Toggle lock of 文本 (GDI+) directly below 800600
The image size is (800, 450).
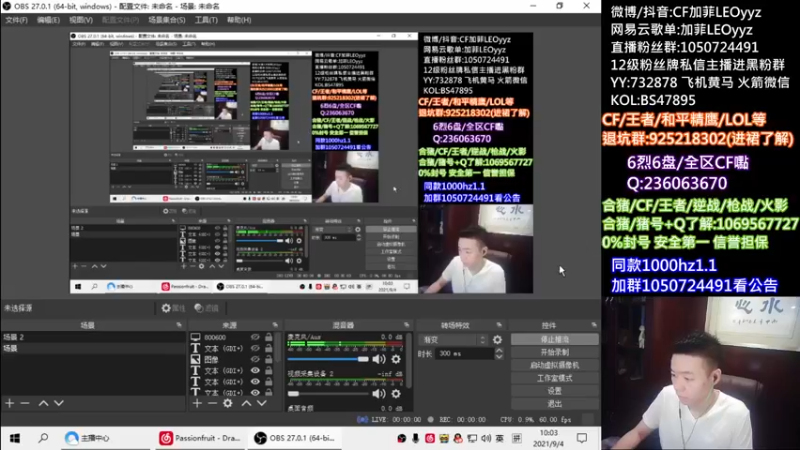(x=268, y=348)
